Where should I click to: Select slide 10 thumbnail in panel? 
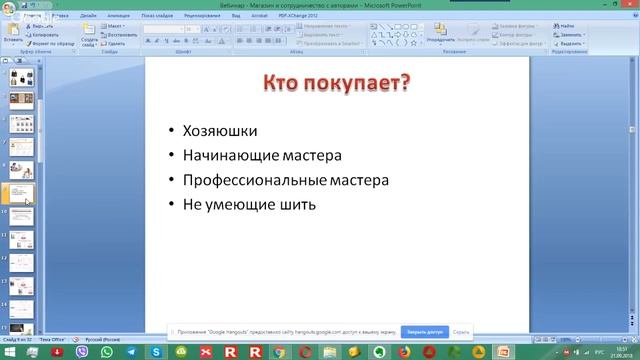click(21, 217)
